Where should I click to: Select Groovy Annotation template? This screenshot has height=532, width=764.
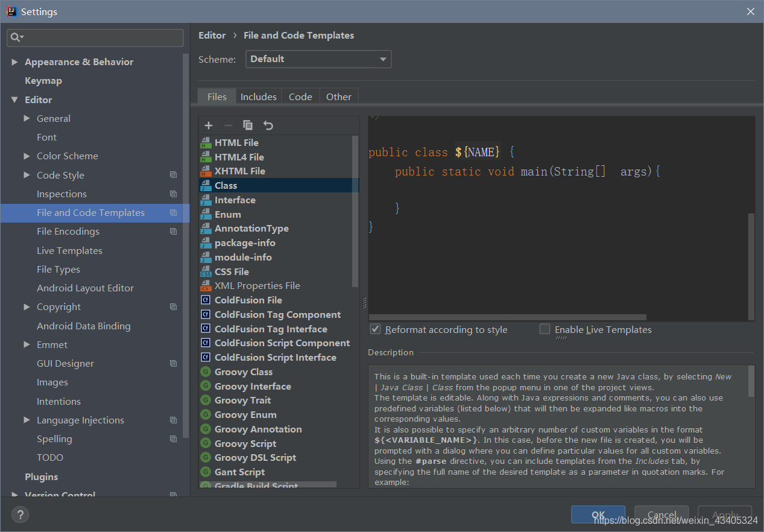pyautogui.click(x=258, y=429)
